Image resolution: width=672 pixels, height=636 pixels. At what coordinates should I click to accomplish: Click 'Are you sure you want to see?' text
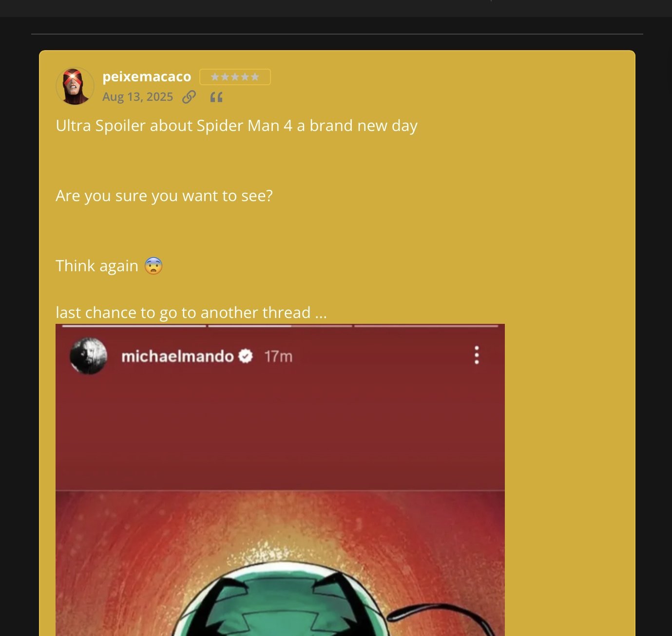(164, 196)
